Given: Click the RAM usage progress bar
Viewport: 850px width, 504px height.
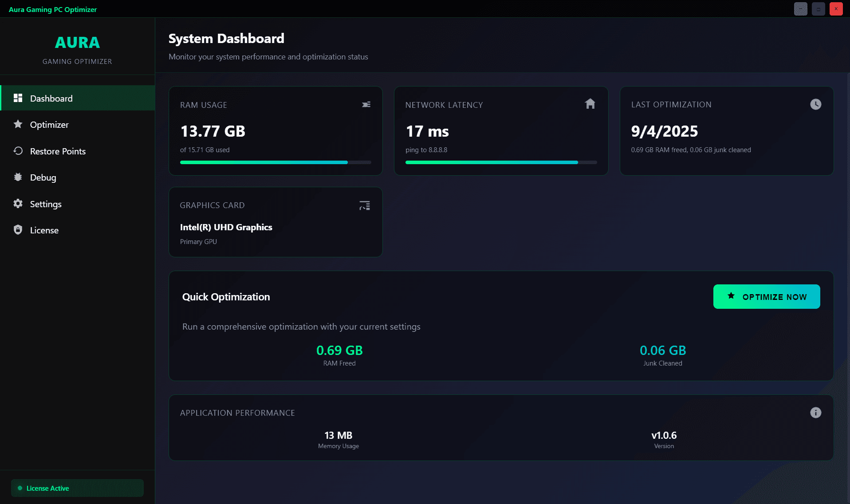Looking at the screenshot, I should 275,162.
